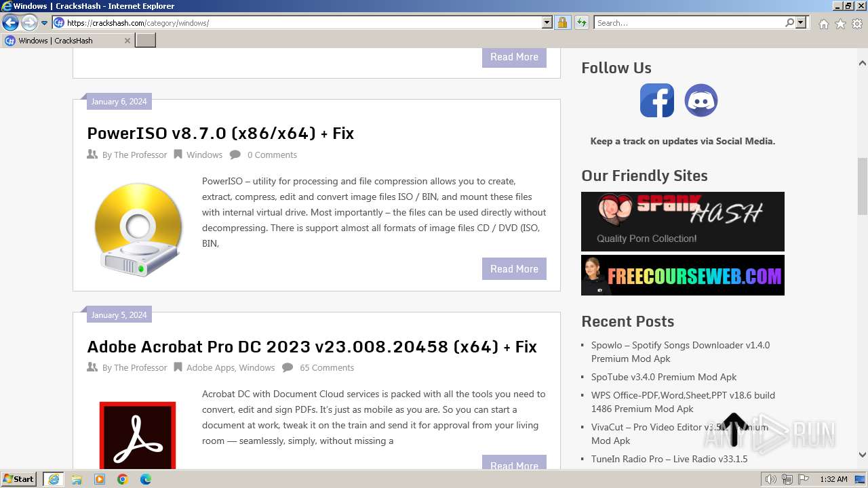Screen dimensions: 868x488
Task: Open SpoTube v3.4.0 Premium Mod Apk post
Action: (664, 377)
